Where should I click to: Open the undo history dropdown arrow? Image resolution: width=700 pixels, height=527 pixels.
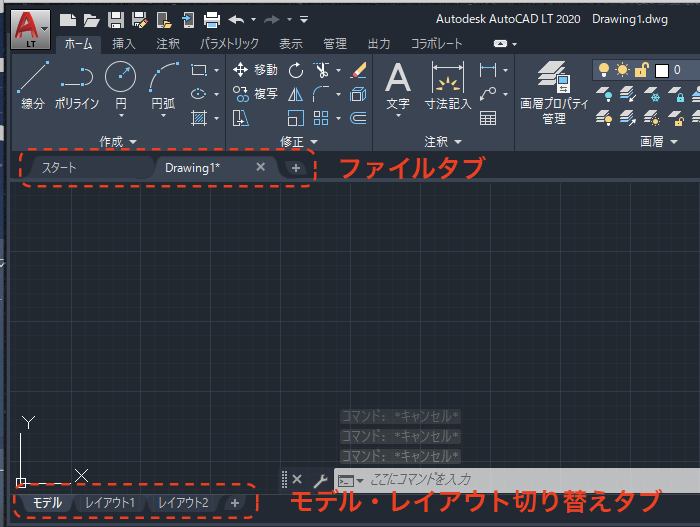click(254, 20)
